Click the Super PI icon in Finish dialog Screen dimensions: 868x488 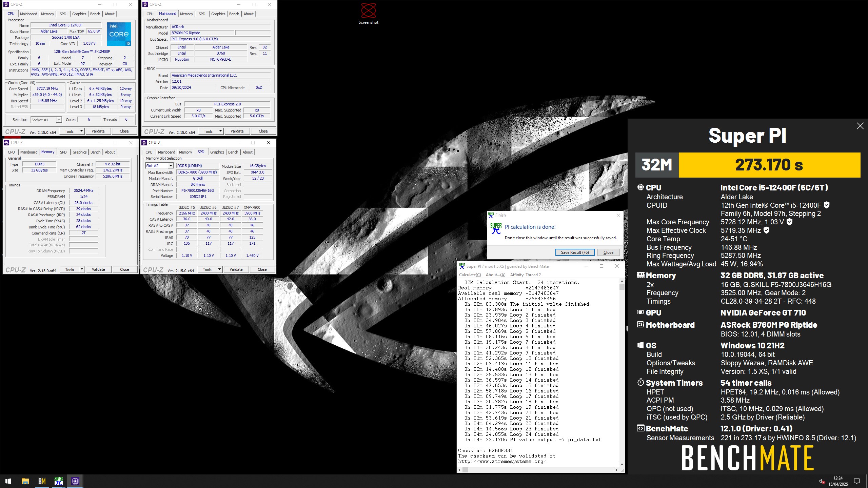pos(496,228)
